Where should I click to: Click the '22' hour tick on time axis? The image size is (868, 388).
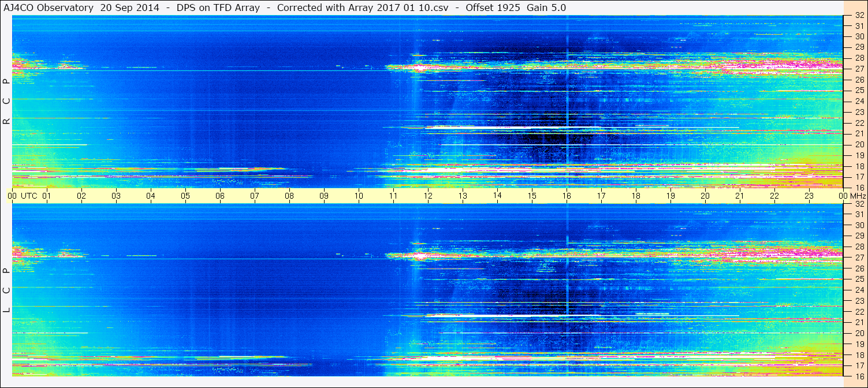(774, 196)
